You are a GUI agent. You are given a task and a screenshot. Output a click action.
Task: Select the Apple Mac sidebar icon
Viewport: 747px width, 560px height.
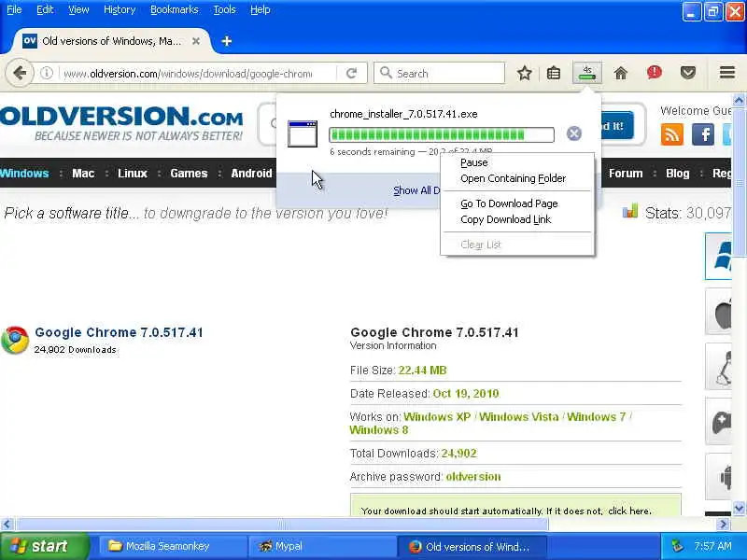coord(718,312)
